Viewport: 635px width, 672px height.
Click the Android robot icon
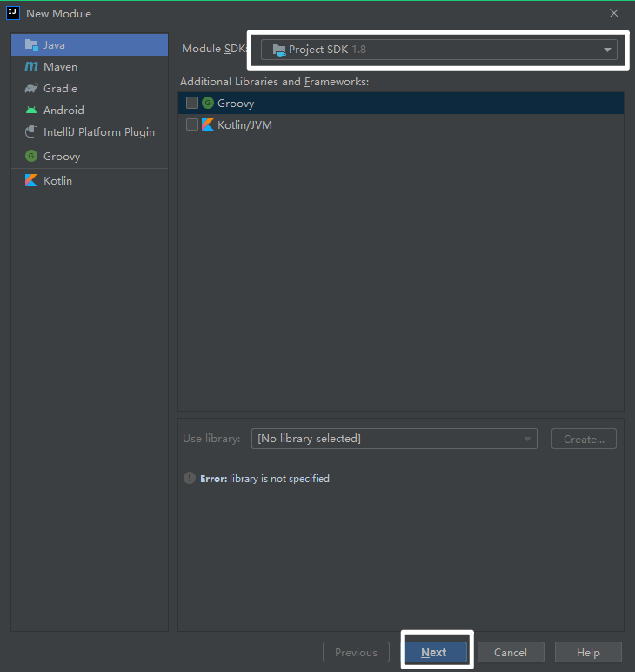click(x=31, y=111)
